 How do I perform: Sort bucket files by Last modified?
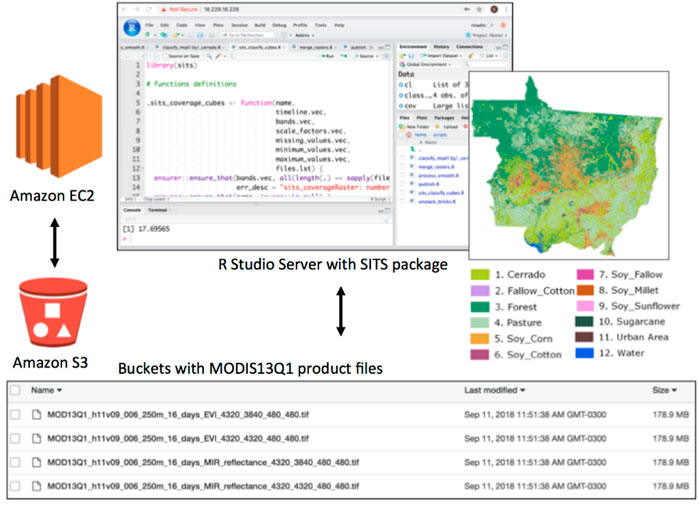(495, 390)
